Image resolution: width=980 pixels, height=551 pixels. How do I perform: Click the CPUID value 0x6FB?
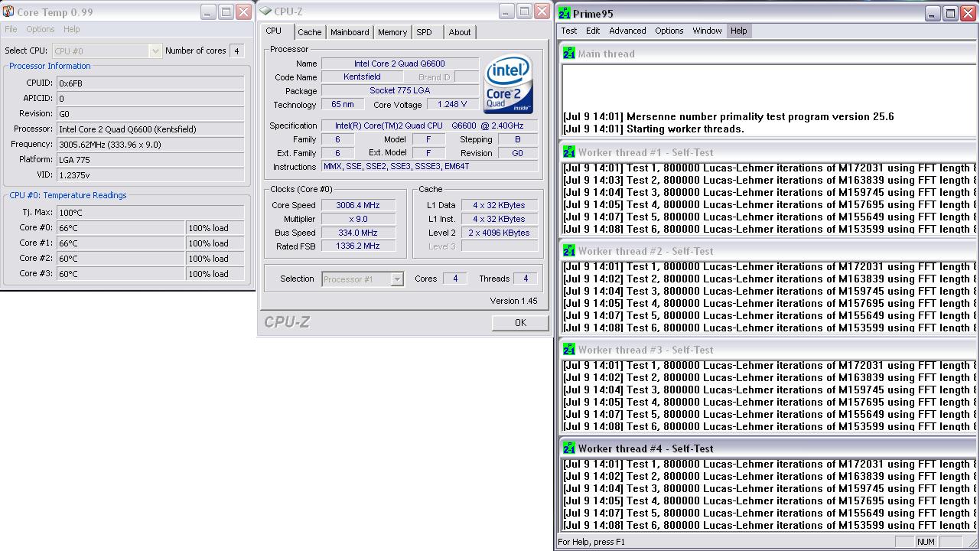pyautogui.click(x=151, y=83)
